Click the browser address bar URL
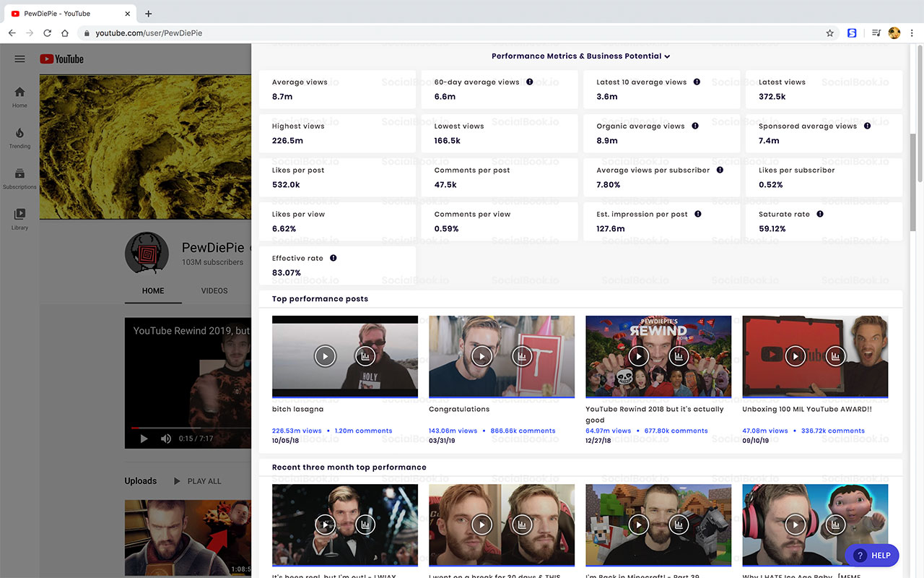This screenshot has height=578, width=924. 149,33
